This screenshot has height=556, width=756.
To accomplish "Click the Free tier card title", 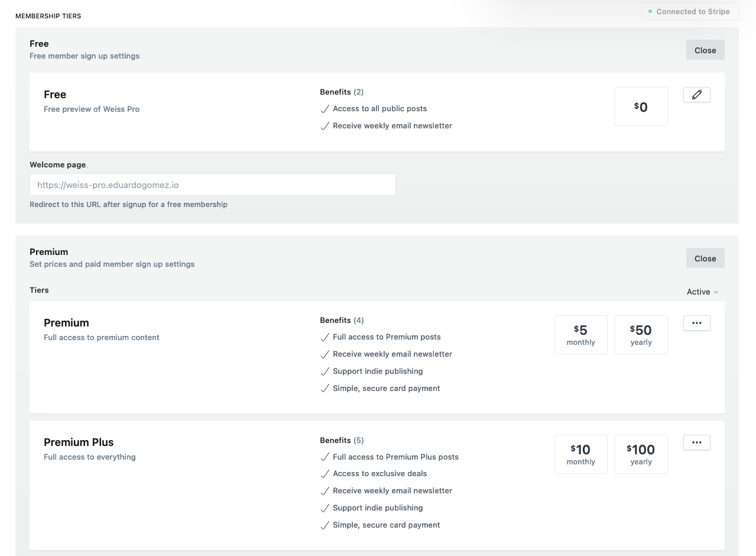I will click(x=55, y=95).
